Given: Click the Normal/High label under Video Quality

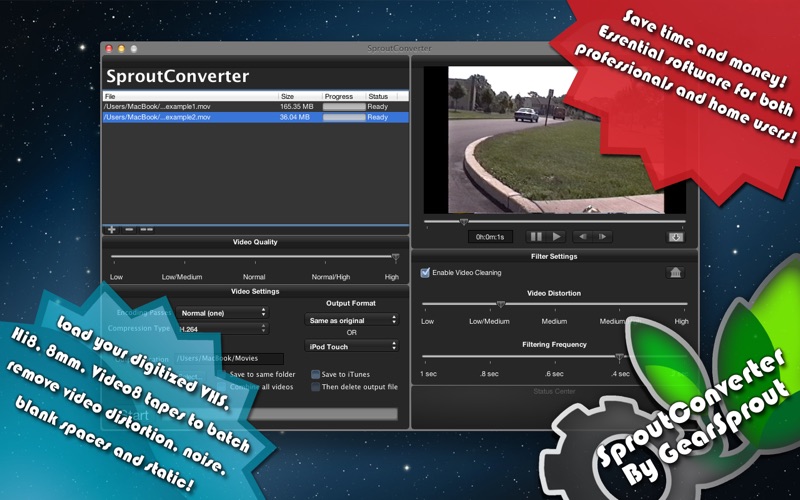Looking at the screenshot, I should (x=331, y=277).
